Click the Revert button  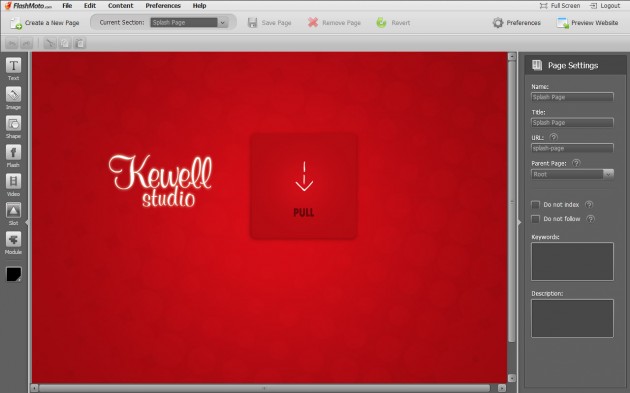pos(393,23)
